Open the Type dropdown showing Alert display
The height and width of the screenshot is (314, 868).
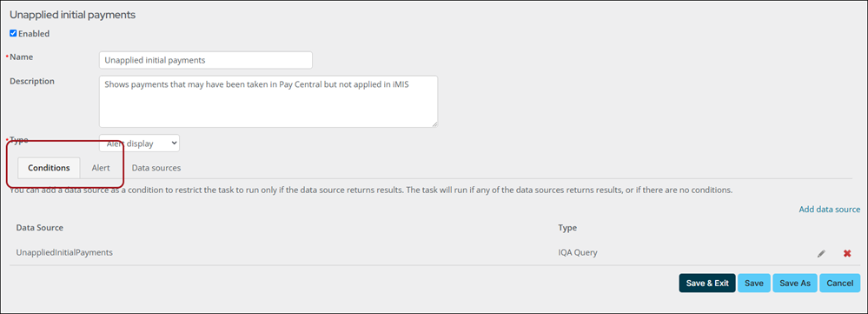140,143
